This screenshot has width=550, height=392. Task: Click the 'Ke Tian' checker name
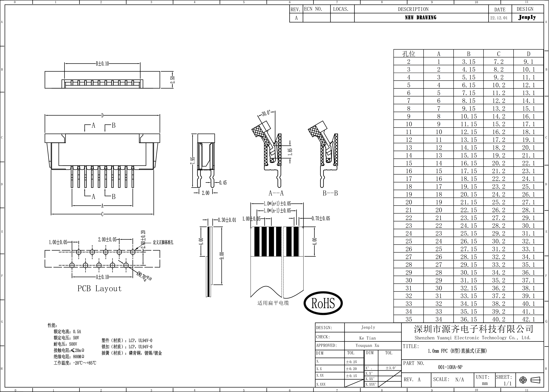pyautogui.click(x=368, y=338)
